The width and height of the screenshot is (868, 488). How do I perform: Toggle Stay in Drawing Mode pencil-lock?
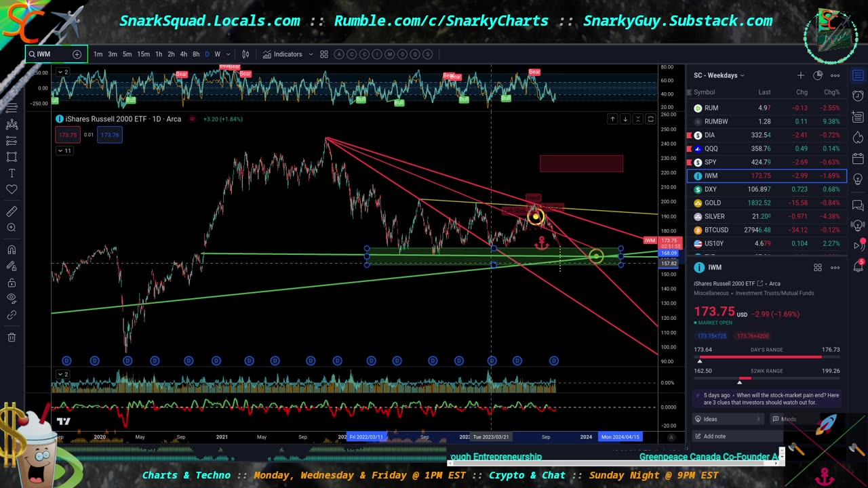point(12,266)
